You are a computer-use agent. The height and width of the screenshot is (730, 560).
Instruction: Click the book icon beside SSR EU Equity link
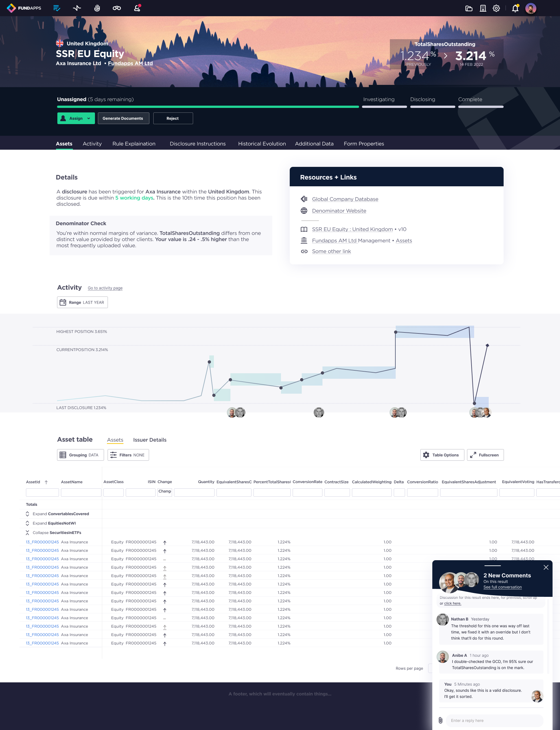click(x=304, y=229)
